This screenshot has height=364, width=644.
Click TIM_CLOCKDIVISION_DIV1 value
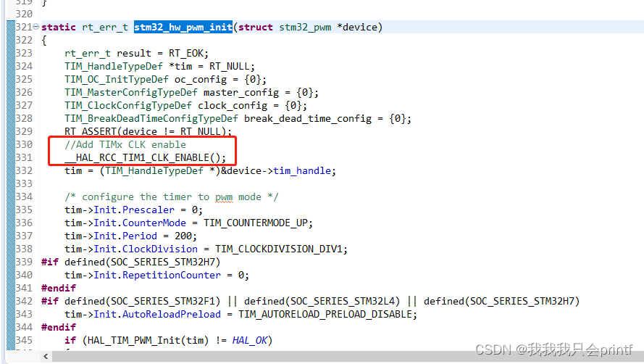click(279, 249)
